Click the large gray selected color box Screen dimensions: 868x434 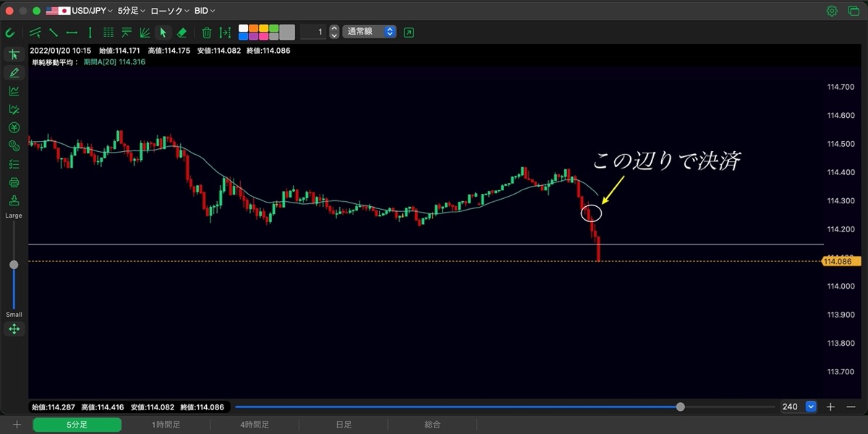pyautogui.click(x=287, y=32)
